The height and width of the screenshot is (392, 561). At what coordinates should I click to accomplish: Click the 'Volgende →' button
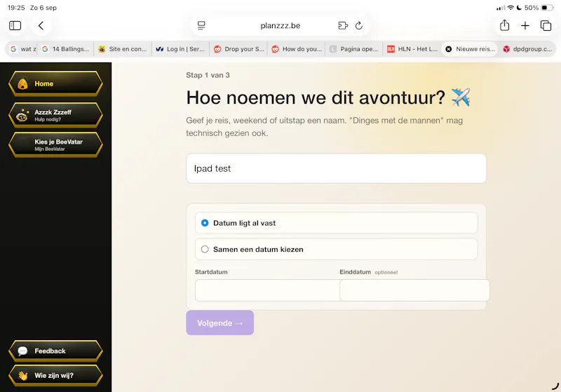pyautogui.click(x=219, y=323)
